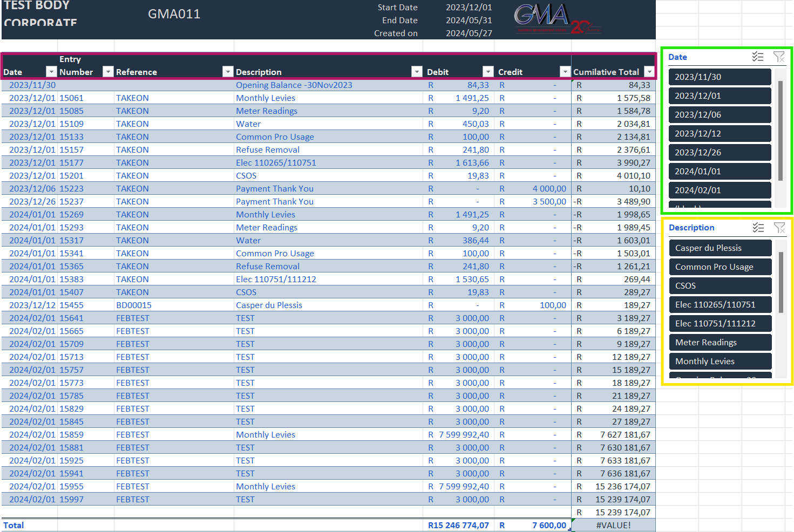Clear the filter on the Date slicer

point(779,57)
